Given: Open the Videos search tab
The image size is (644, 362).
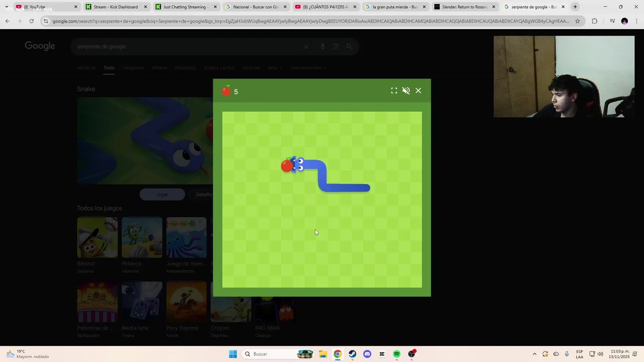Looking at the screenshot, I should click(x=159, y=68).
